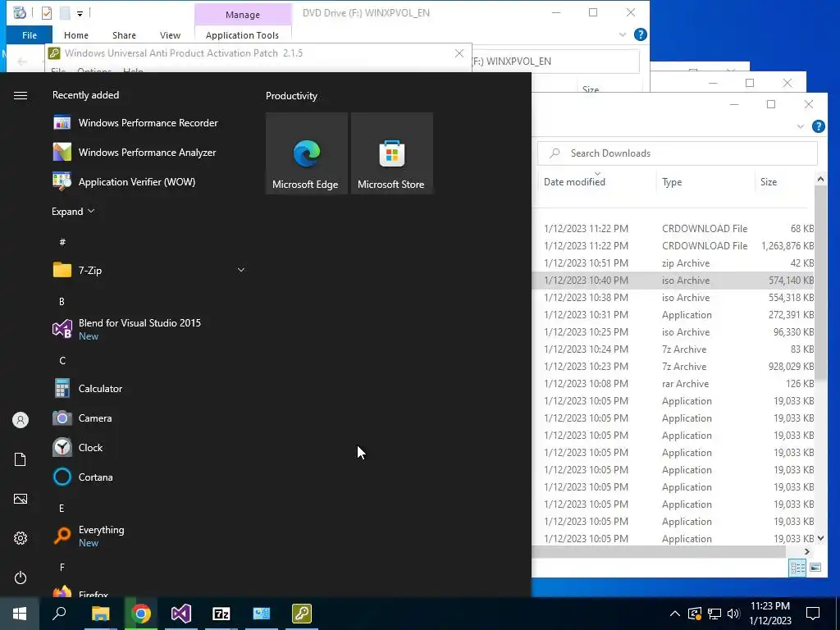
Task: Open Settings gear in Start sidebar
Action: [21, 538]
